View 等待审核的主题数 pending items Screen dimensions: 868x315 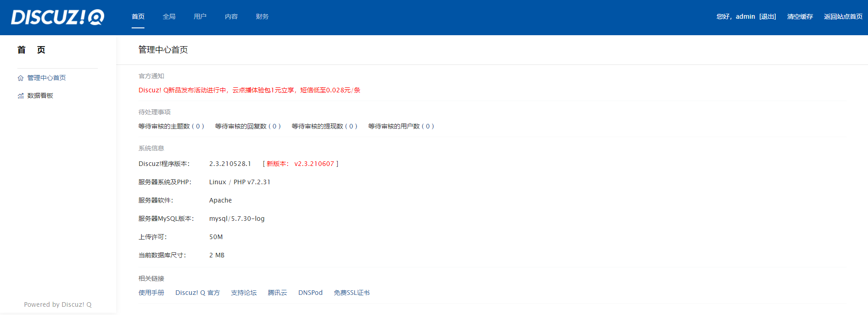[x=171, y=126]
